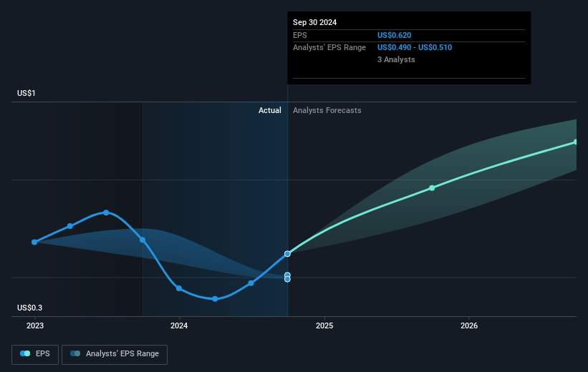
Task: Click the Analysts Forecasts label
Action: (x=327, y=110)
